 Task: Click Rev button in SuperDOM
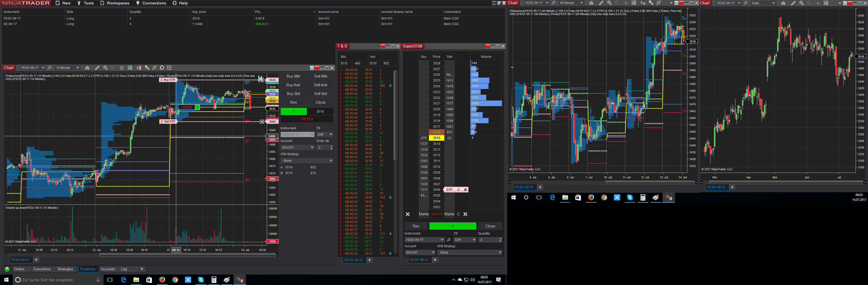(416, 226)
